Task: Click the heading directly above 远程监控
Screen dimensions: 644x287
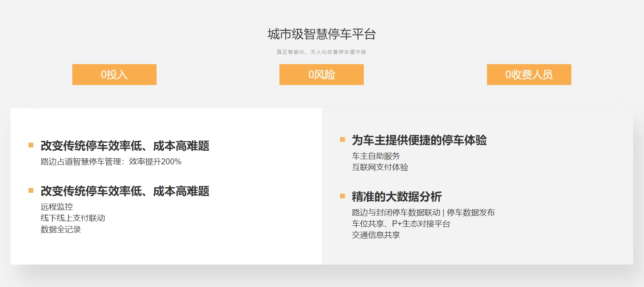Action: [x=125, y=191]
